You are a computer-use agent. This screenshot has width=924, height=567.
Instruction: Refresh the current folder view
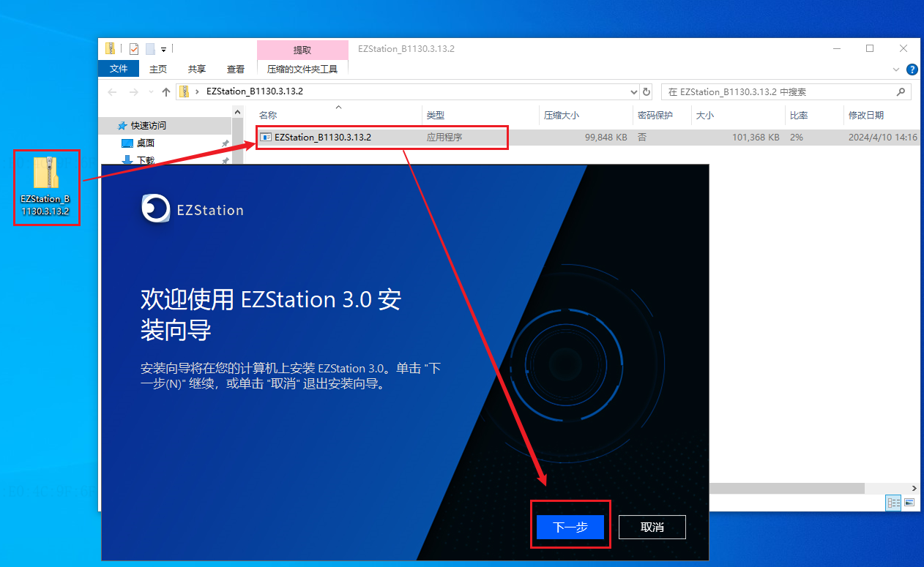point(646,91)
